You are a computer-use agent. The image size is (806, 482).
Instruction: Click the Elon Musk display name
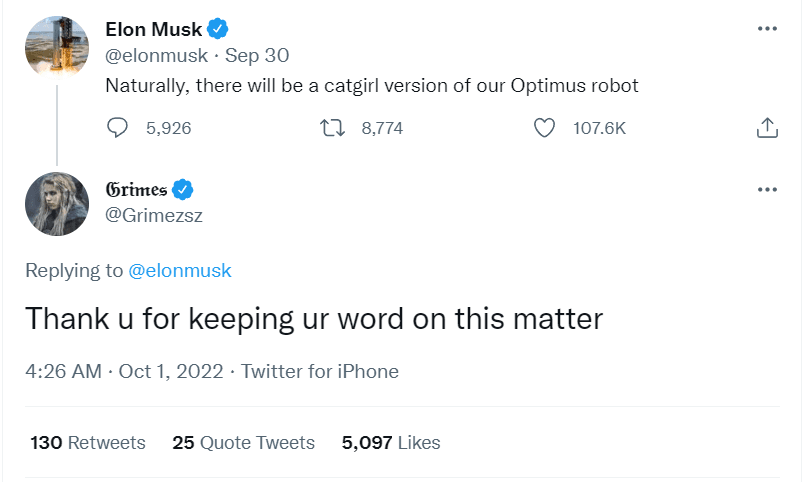[152, 30]
